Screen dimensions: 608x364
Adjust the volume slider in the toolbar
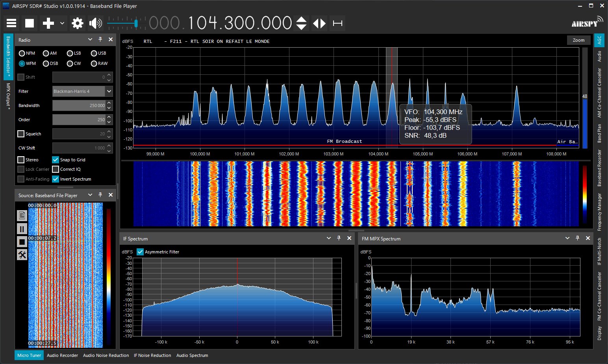coord(126,24)
